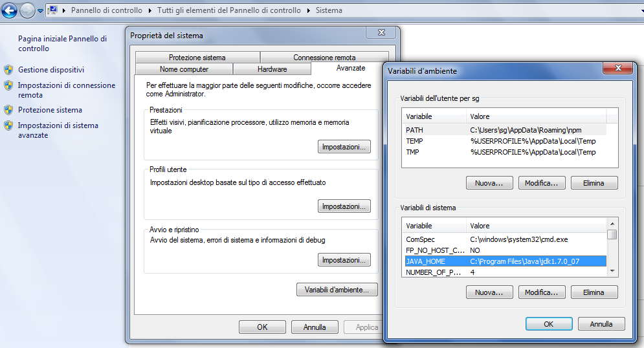Click Annulla in Variabili d'ambiente
644x348 pixels.
click(x=601, y=324)
